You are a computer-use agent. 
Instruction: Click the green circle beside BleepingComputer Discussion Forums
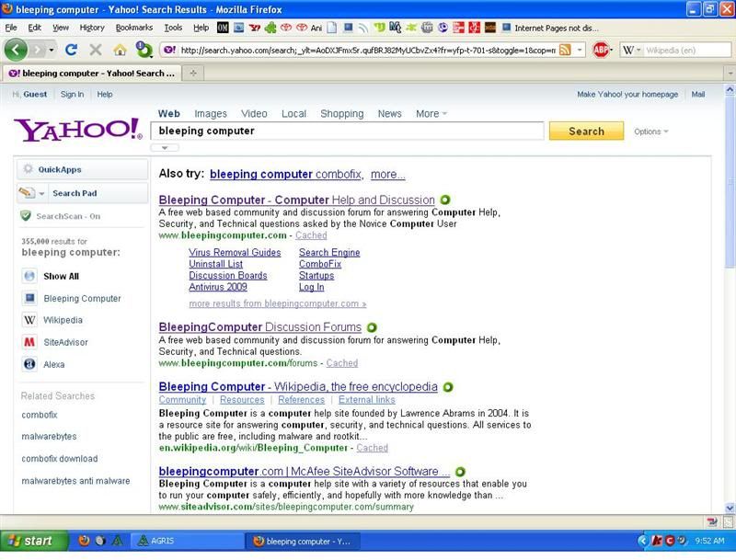(372, 327)
